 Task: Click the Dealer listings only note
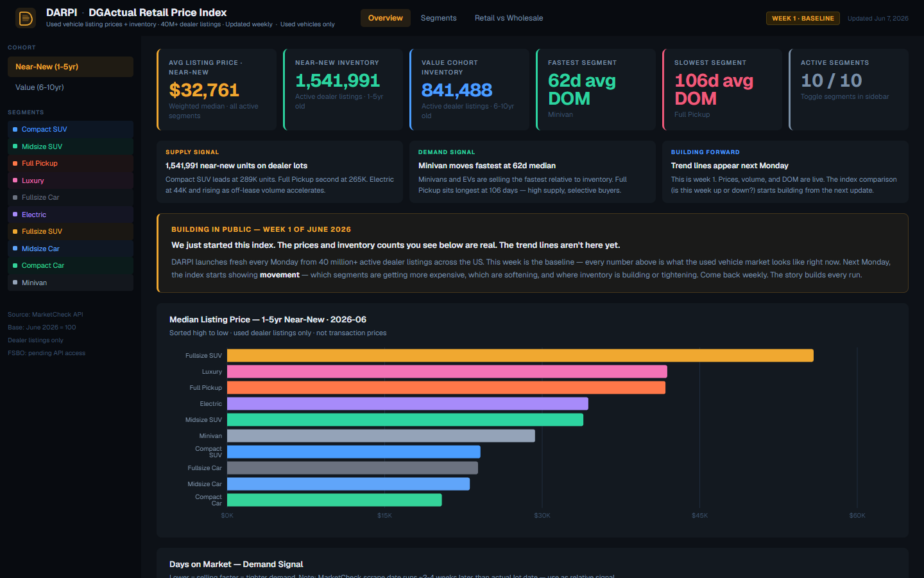pos(35,340)
